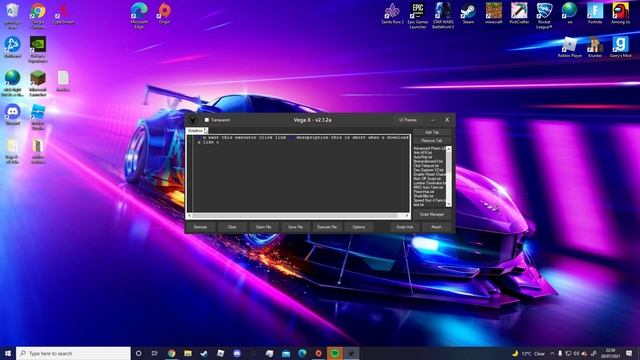Select the PickCrafter desktop icon
This screenshot has height=360, width=640.
[519, 14]
